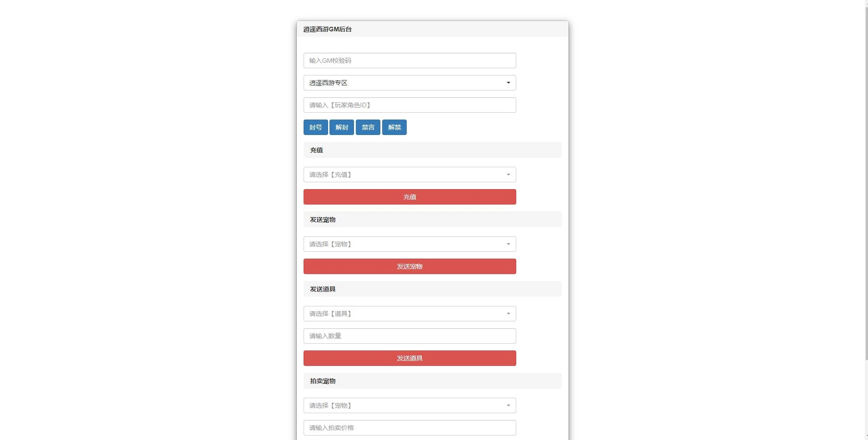
Task: Click the red 充值 submit button
Action: [409, 197]
